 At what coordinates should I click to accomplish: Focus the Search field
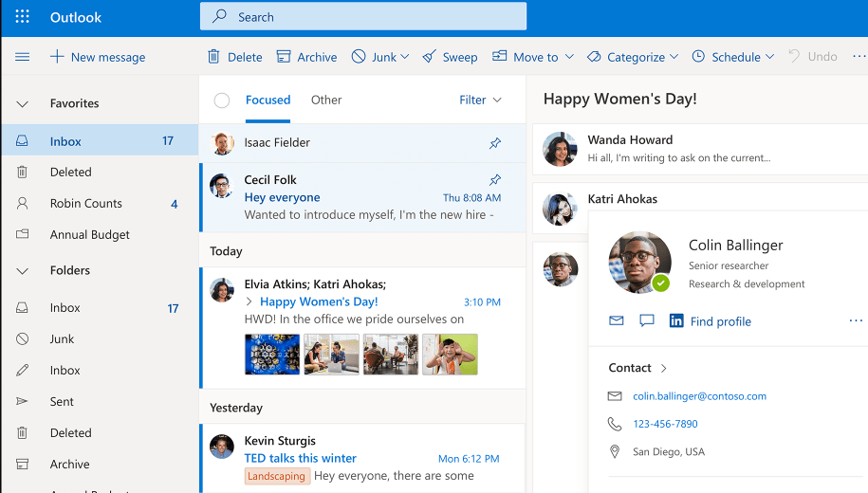click(363, 17)
